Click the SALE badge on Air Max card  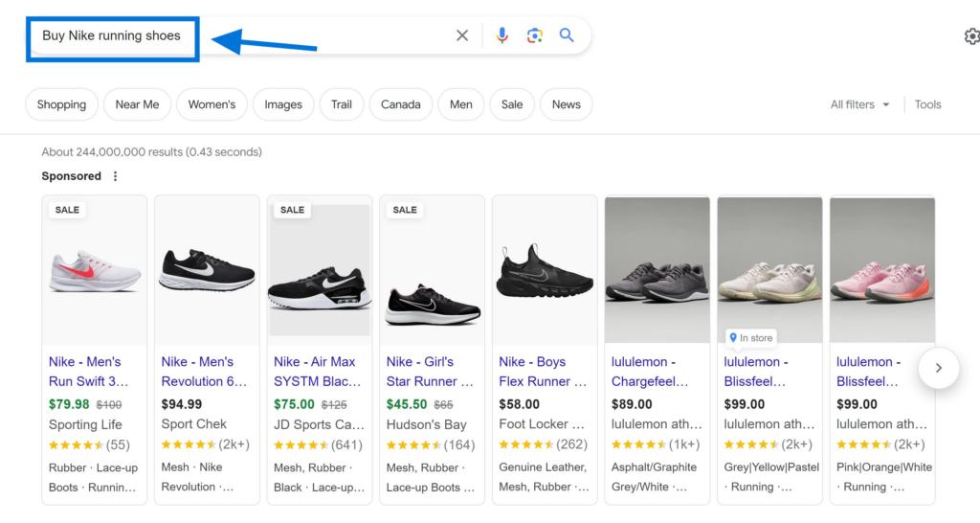292,210
